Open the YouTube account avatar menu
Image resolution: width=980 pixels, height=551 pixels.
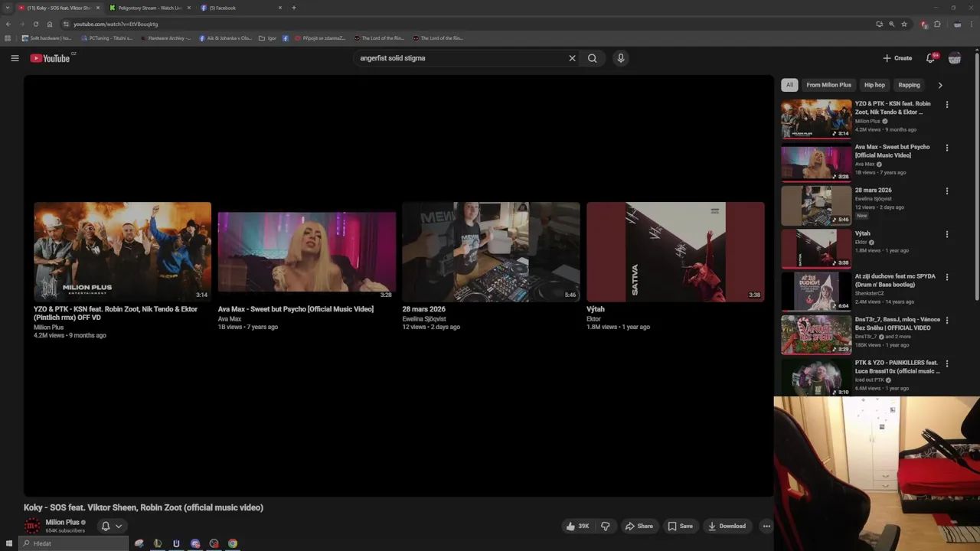pos(955,58)
